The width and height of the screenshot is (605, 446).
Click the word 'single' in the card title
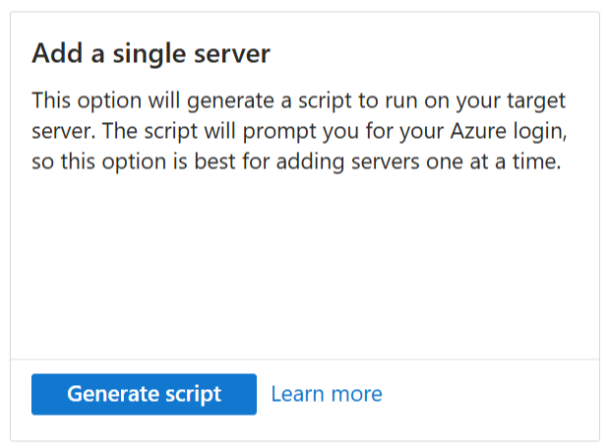pyautogui.click(x=150, y=54)
